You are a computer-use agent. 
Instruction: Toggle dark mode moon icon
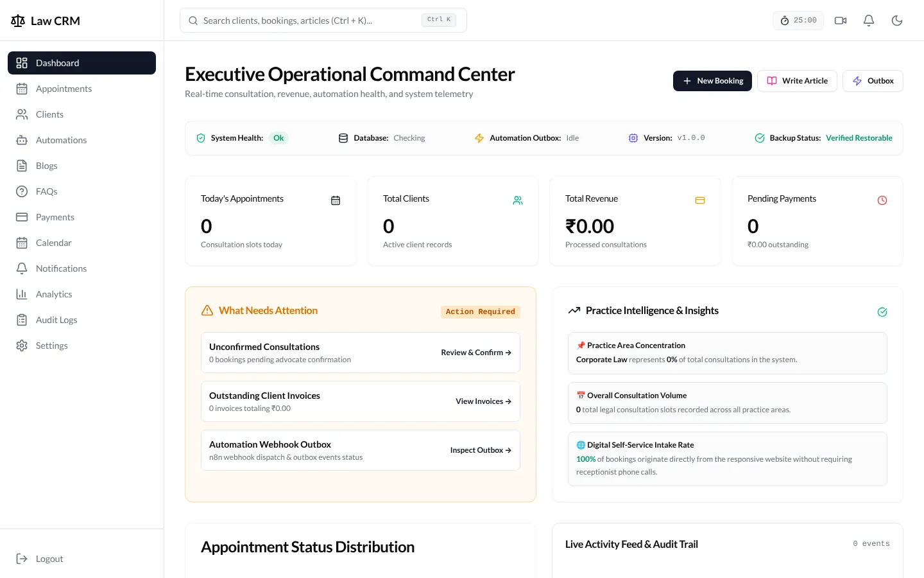click(897, 21)
